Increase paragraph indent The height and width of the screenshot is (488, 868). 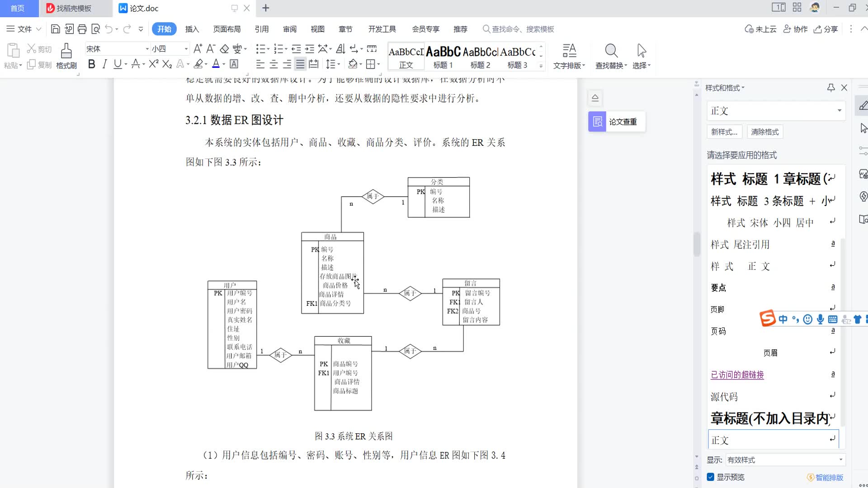(310, 49)
